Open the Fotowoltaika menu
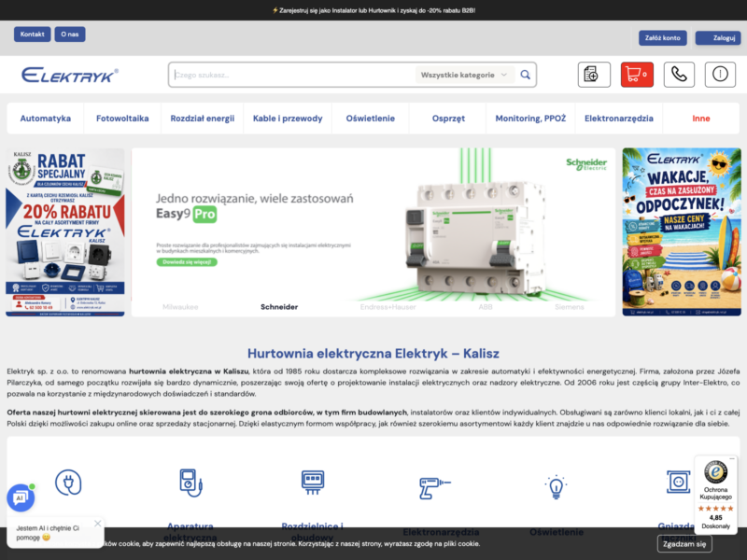 coord(122,119)
